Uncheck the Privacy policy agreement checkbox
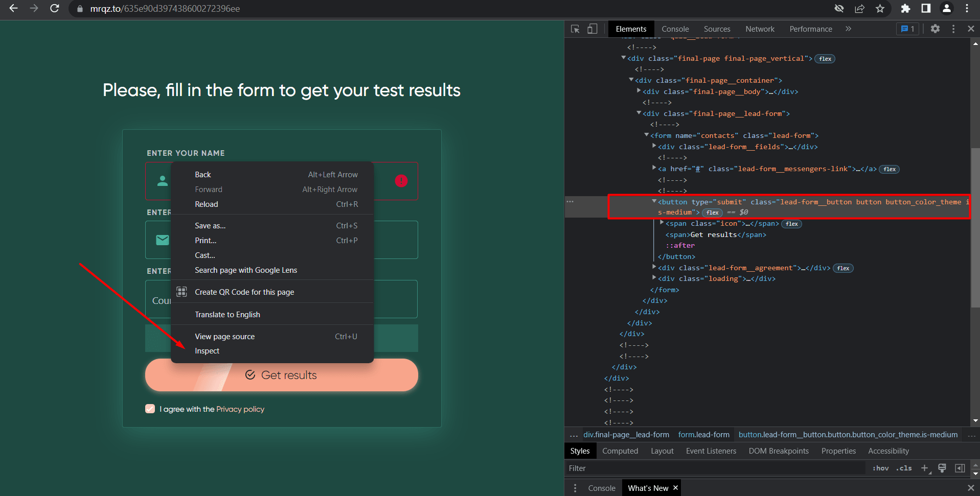 pos(150,409)
